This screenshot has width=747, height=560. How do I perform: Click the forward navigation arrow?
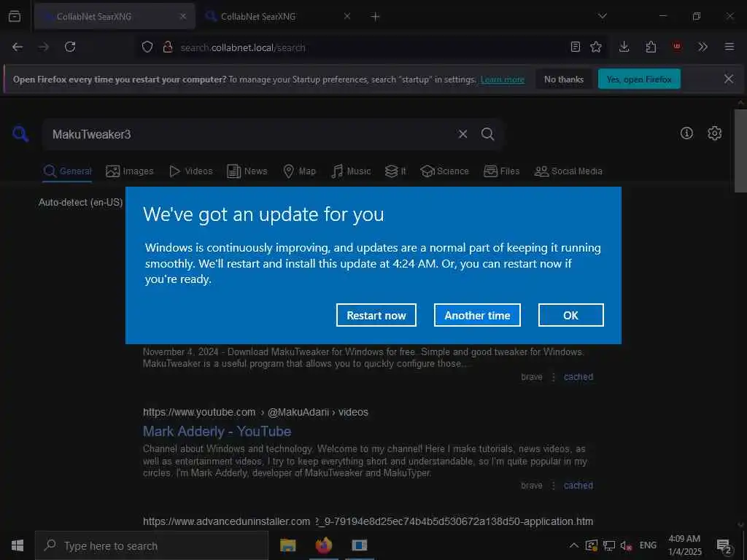44,47
